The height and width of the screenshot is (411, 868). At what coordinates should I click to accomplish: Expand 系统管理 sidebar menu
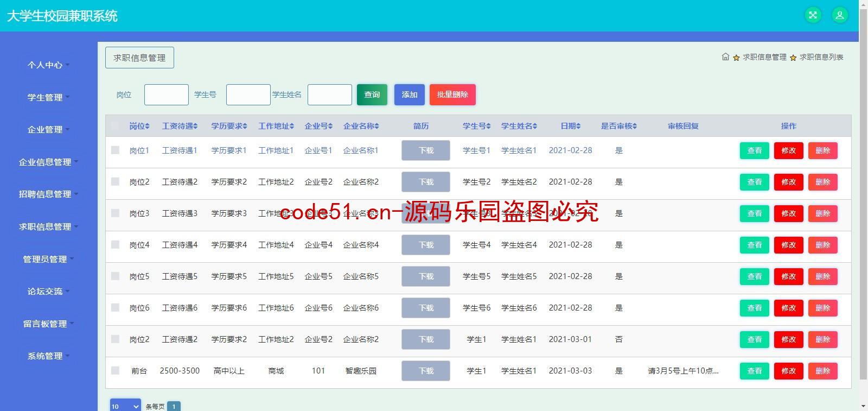[x=49, y=356]
